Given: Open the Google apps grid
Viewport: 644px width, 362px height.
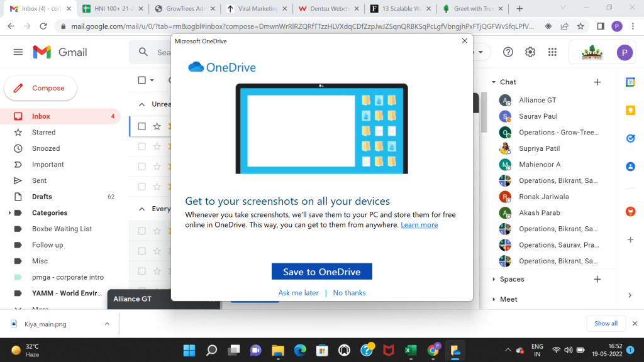Looking at the screenshot, I should click(x=552, y=52).
